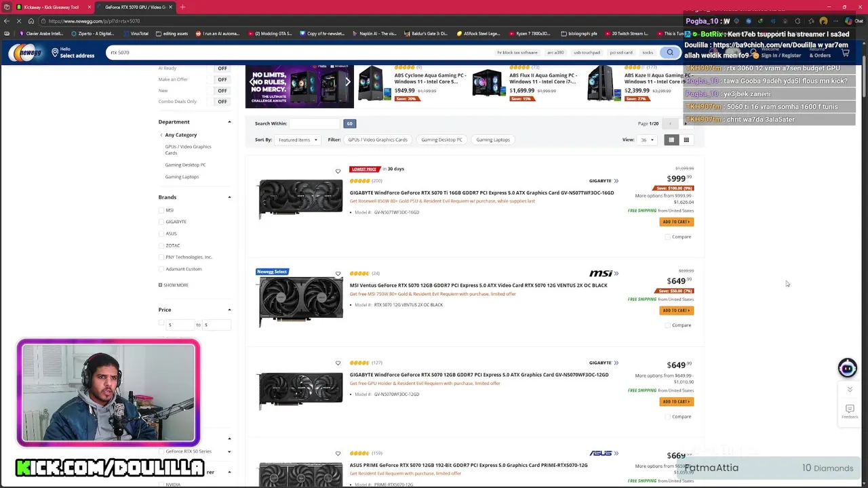868x488 pixels.
Task: Click the GO search within button
Action: pos(349,123)
